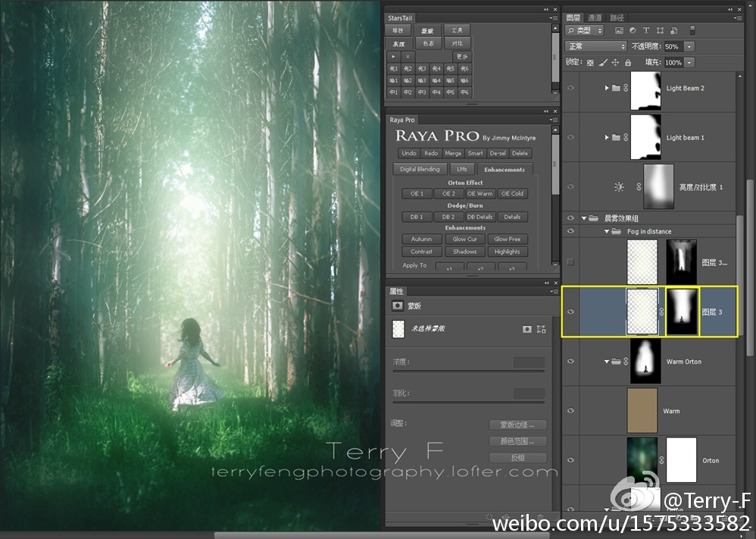Viewport: 756px width, 539px height.
Task: Filter layers by adjustment layers icon
Action: click(x=633, y=30)
